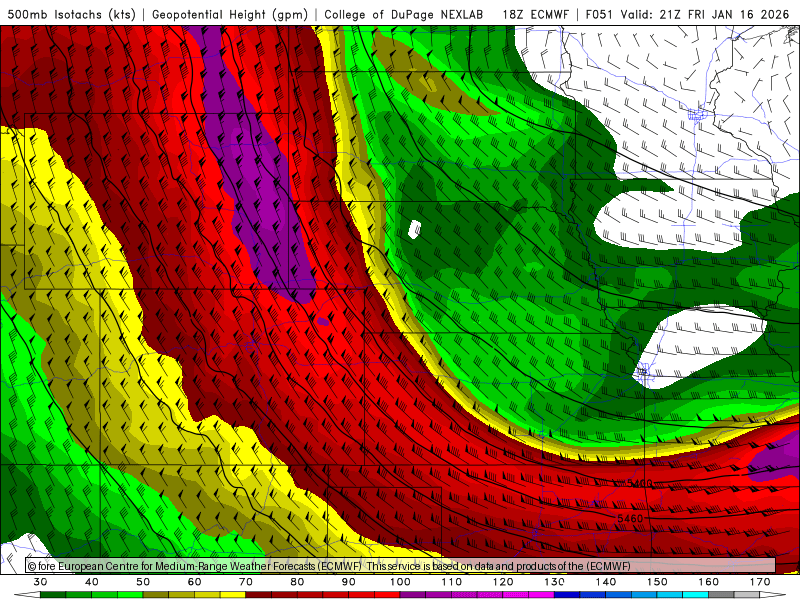
Task: Click the legend value 140
Action: click(606, 582)
